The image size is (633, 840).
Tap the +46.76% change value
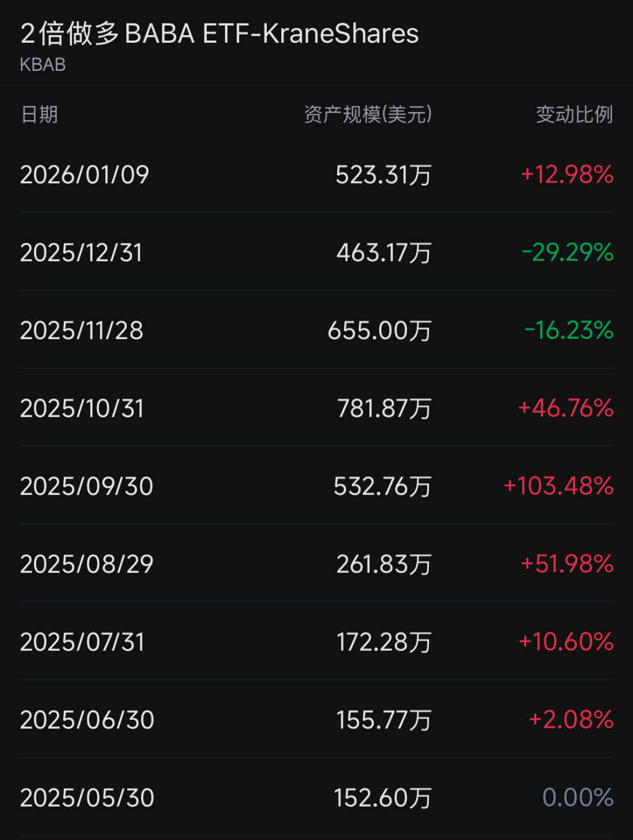pyautogui.click(x=565, y=408)
